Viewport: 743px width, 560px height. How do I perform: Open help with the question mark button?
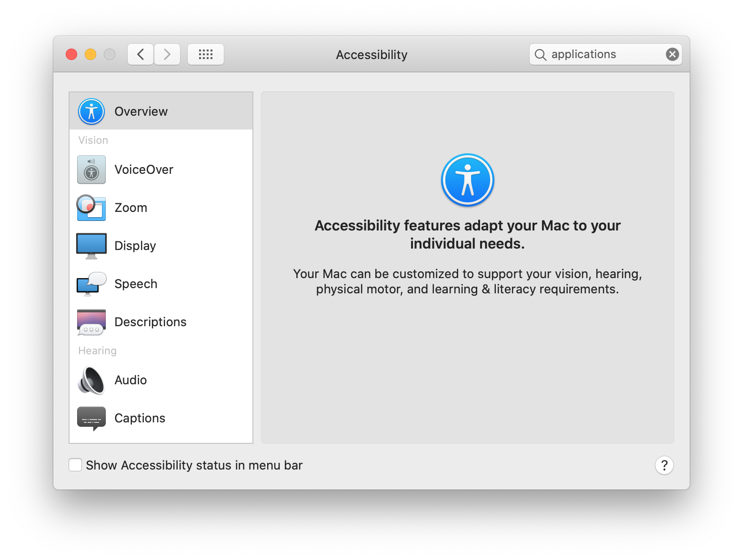664,465
